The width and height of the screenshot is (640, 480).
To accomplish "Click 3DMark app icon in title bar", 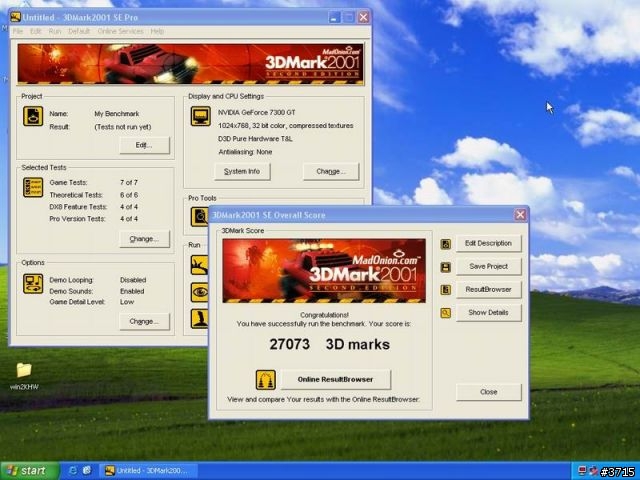I will pos(16,17).
